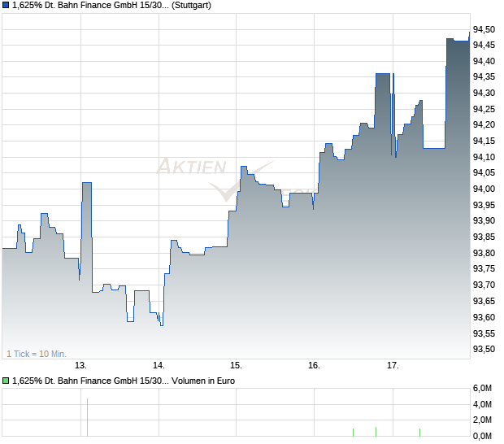The image size is (504, 444).
Task: Click the volume axis label '4,0M'
Action: (x=482, y=404)
